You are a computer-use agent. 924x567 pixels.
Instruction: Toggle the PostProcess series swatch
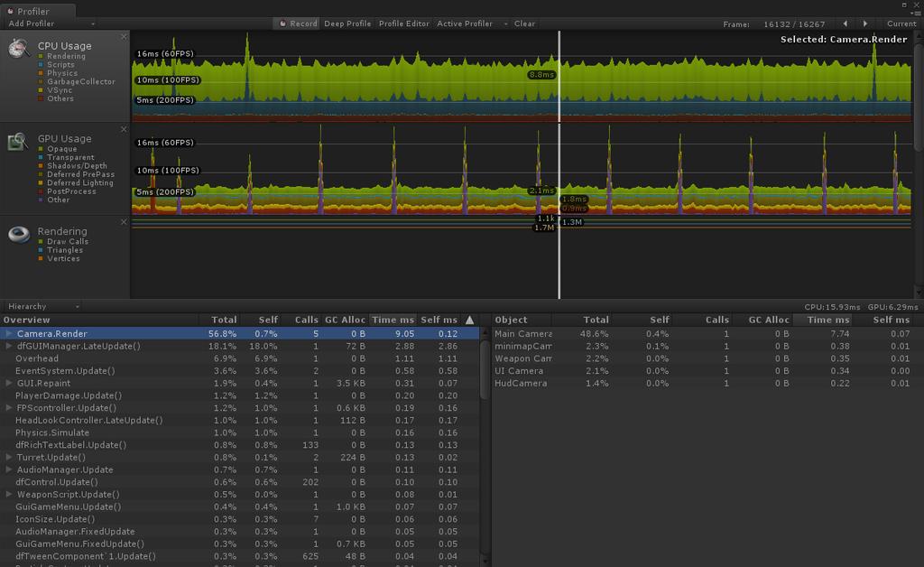click(x=41, y=191)
